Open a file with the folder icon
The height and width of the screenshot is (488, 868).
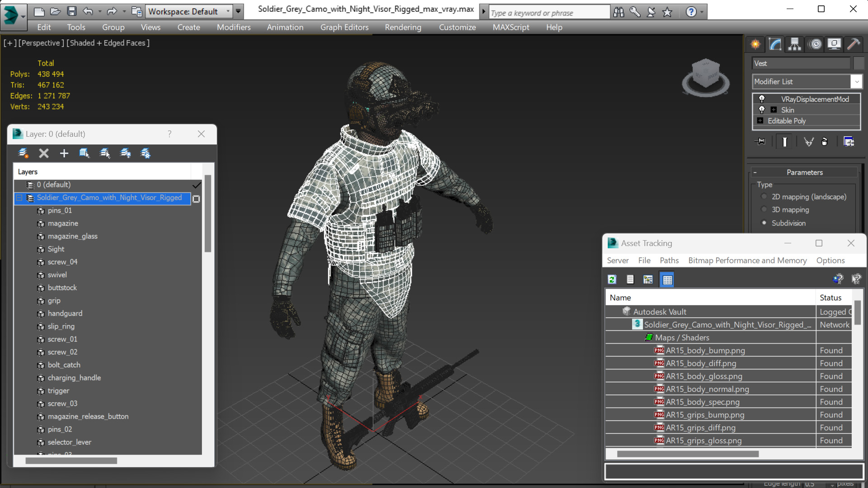55,11
